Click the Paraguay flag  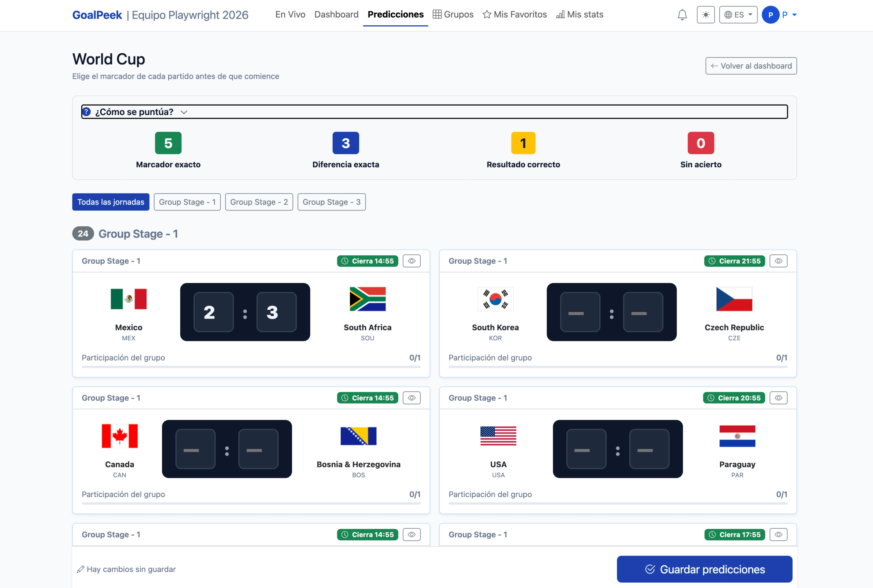[x=737, y=436]
